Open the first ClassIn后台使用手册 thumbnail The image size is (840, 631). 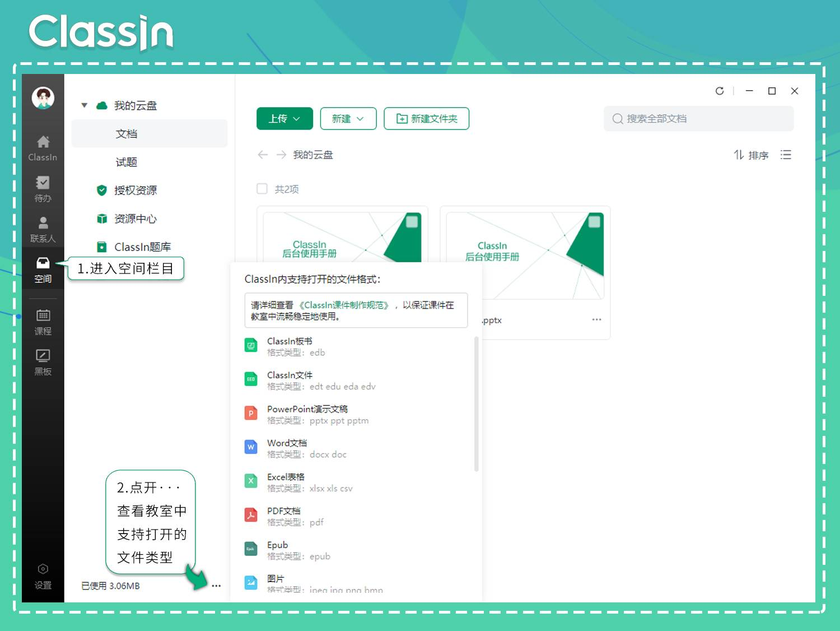point(342,237)
